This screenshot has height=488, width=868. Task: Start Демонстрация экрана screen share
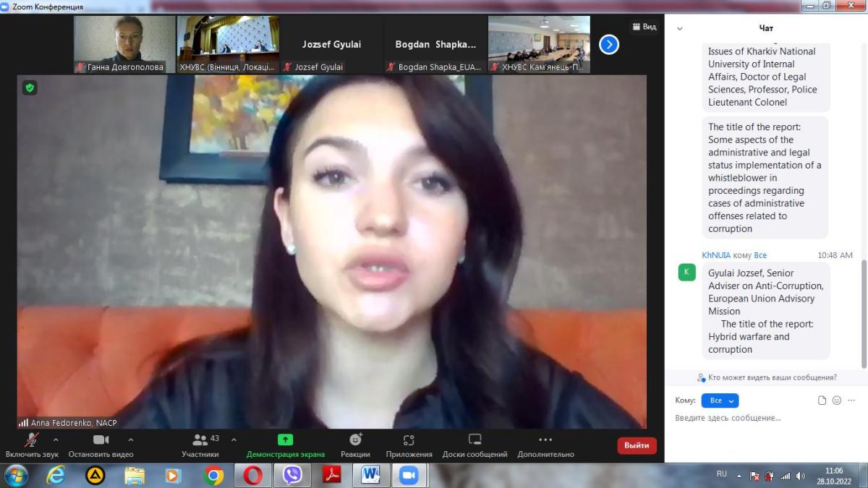click(286, 446)
